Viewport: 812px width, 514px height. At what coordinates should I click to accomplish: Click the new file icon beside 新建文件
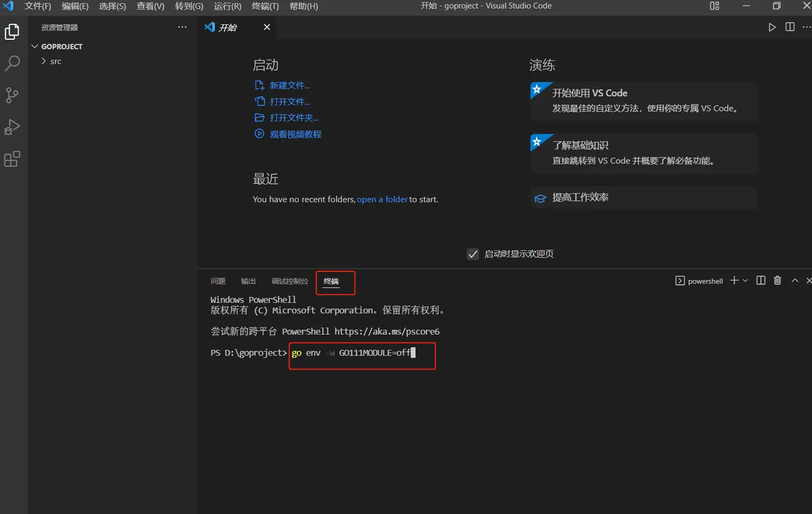point(259,86)
